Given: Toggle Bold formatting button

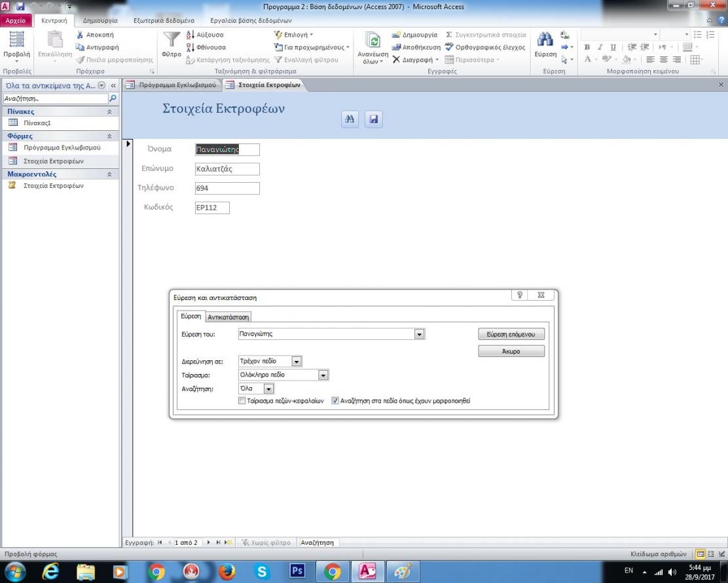Looking at the screenshot, I should pyautogui.click(x=587, y=47).
